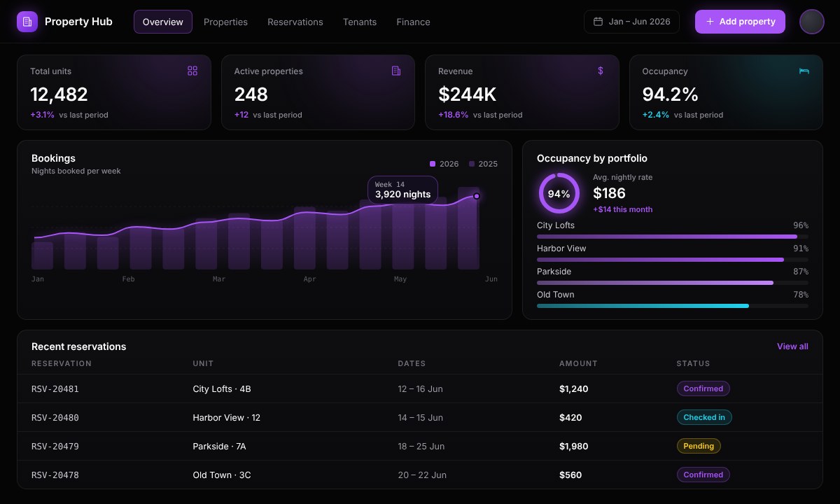Click the $1,240 amount
This screenshot has width=840, height=504.
pyautogui.click(x=574, y=388)
